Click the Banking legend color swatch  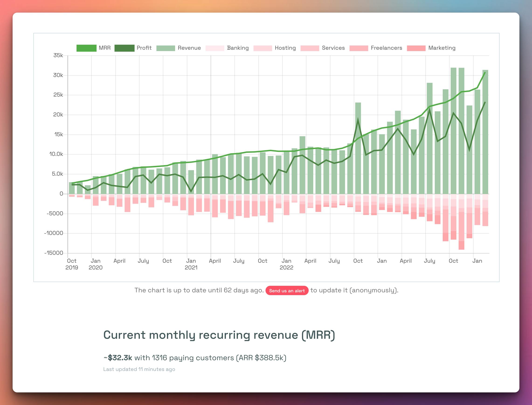point(215,48)
